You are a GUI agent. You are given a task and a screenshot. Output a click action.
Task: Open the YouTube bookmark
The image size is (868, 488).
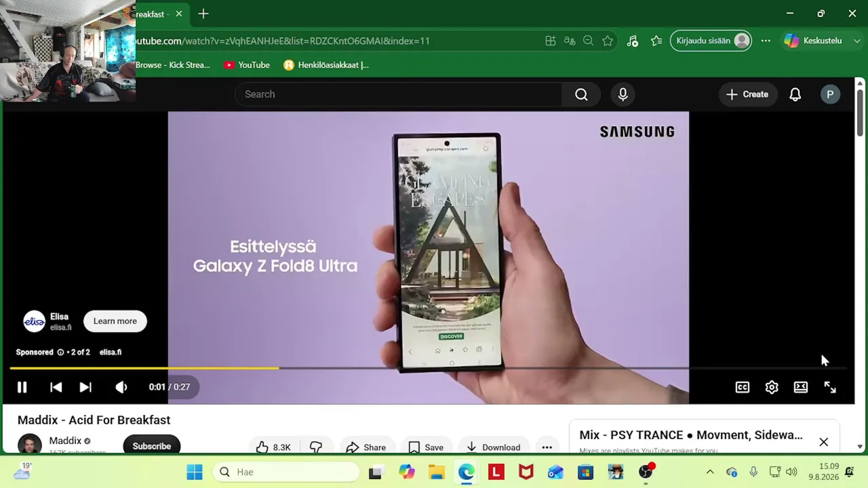(x=247, y=65)
